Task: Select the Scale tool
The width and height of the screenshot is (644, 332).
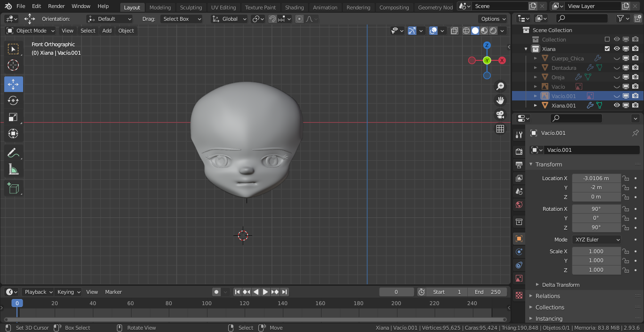Action: [13, 117]
